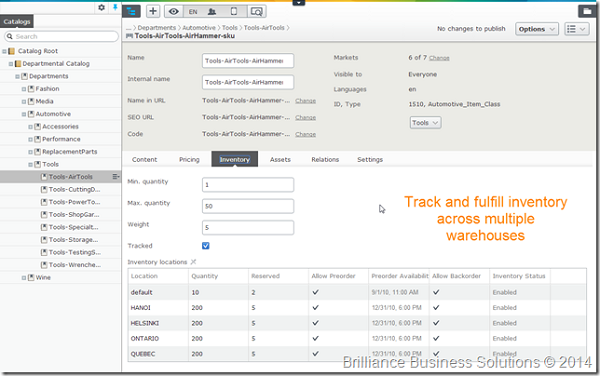Image resolution: width=600 pixels, height=376 pixels.
Task: Click Change link for Name in URL
Action: coord(305,101)
